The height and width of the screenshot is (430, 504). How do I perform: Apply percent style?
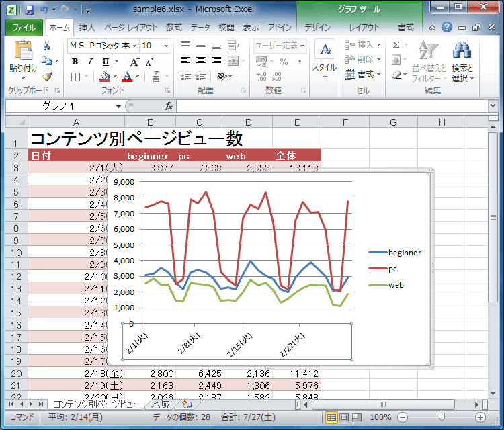point(284,61)
